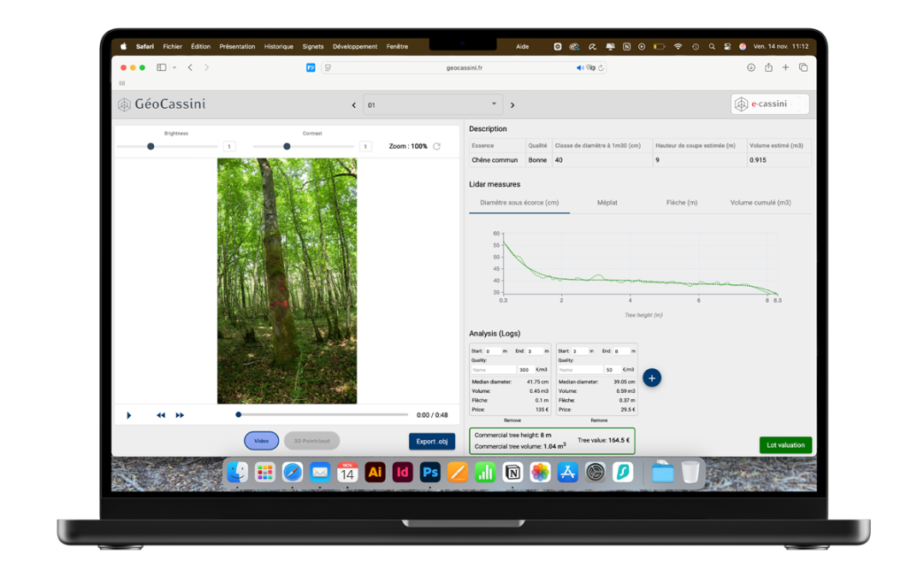The width and height of the screenshot is (924, 578).
Task: Open the e-cassini logo button
Action: [x=770, y=104]
